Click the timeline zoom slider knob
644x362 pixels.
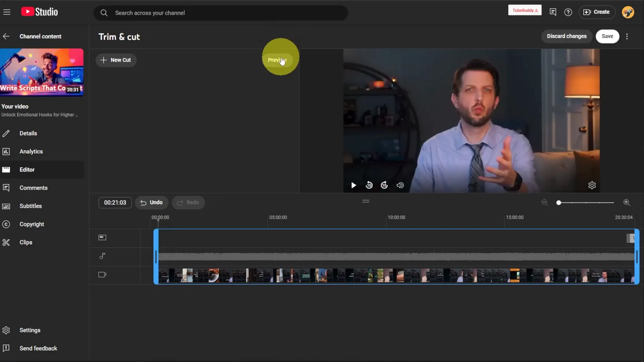click(x=558, y=202)
